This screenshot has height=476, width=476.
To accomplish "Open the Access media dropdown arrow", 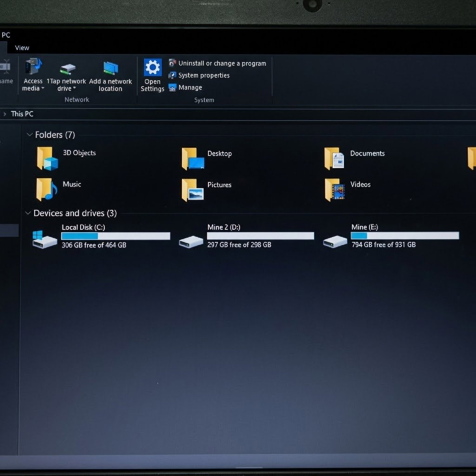I will (43, 88).
